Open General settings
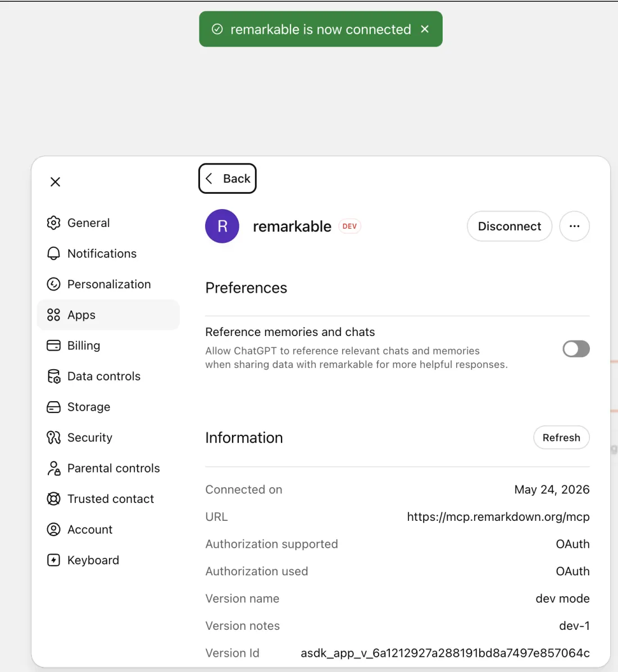 108,223
